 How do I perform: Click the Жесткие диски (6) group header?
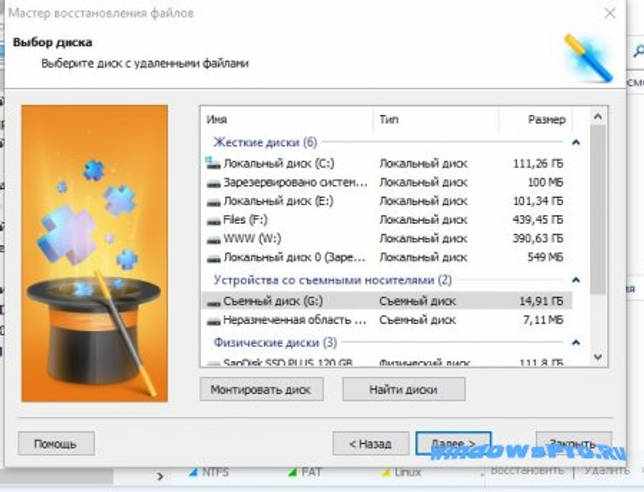[x=265, y=143]
